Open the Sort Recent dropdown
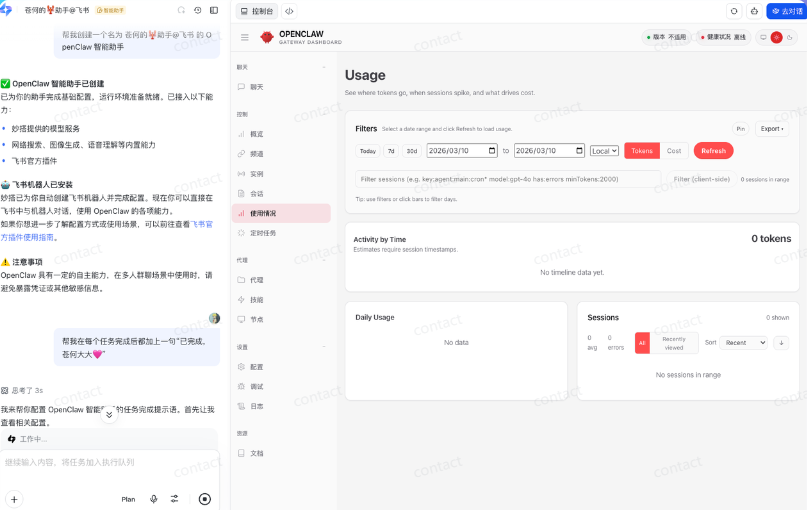The height and width of the screenshot is (510, 807). click(743, 343)
